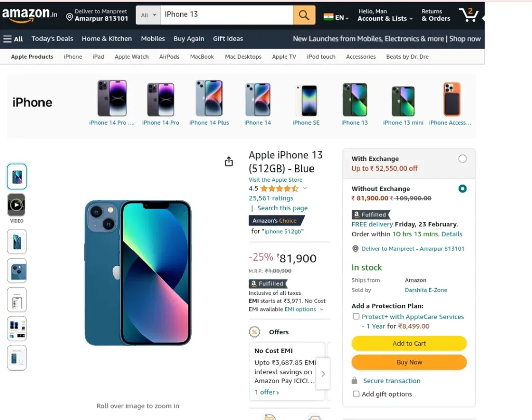Enable the Add gift options checkbox
This screenshot has height=420, width=532.
[x=356, y=394]
